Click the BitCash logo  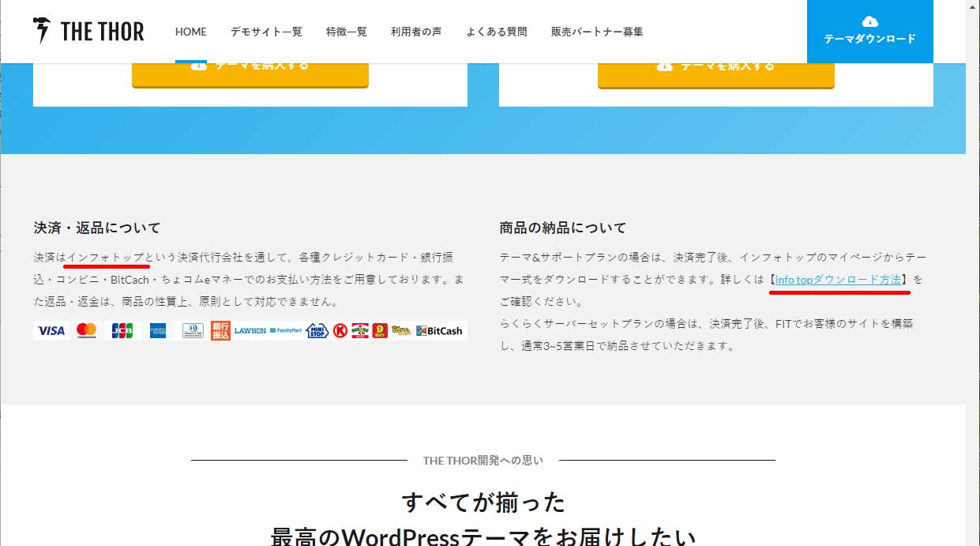[439, 330]
